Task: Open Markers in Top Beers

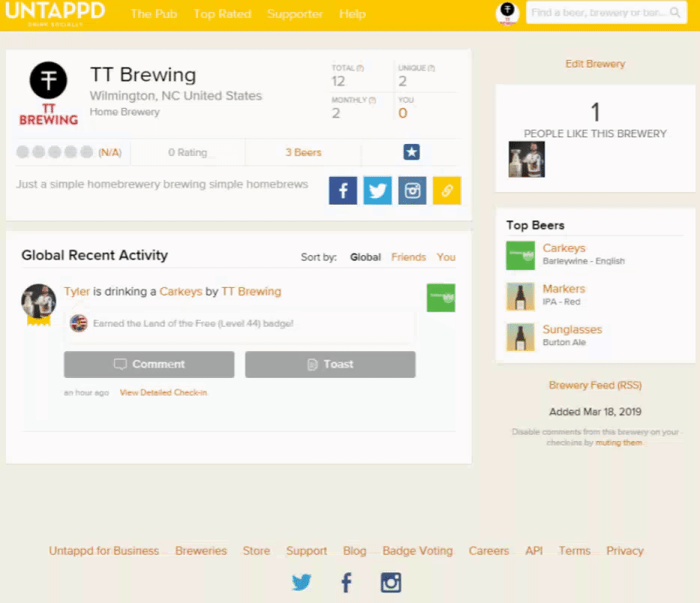Action: tap(564, 289)
